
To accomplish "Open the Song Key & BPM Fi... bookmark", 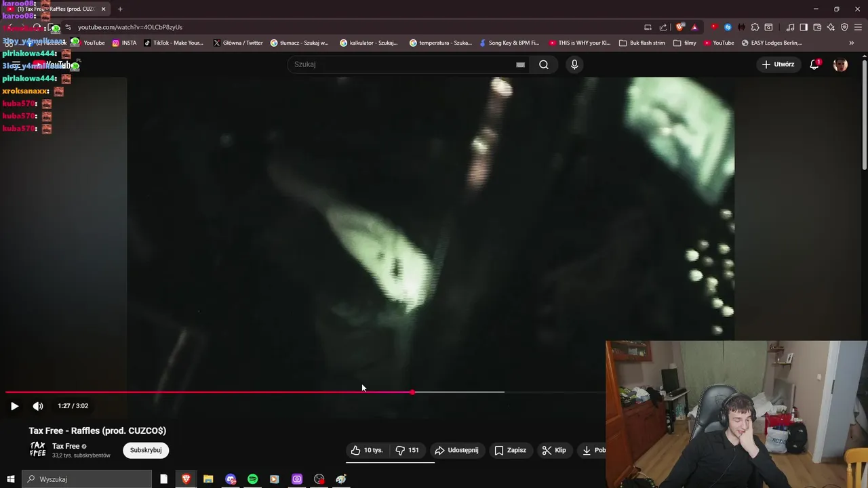I will click(x=509, y=43).
